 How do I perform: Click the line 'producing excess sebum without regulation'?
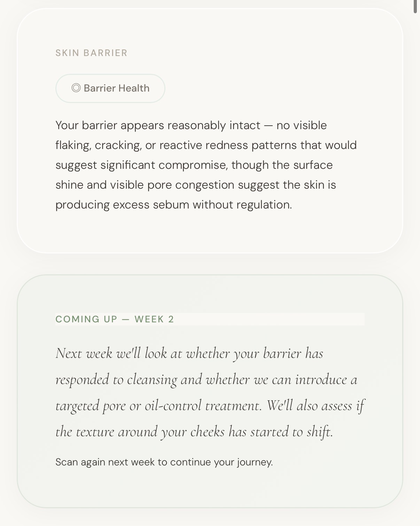point(173,205)
